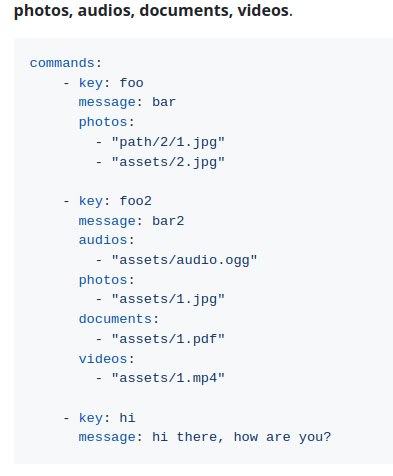Click the string "assets/audio.ogg"

[184, 260]
